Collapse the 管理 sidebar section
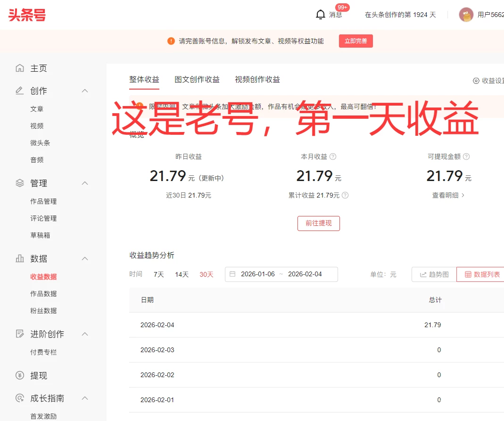Viewport: 504px width, 421px height. click(x=85, y=183)
